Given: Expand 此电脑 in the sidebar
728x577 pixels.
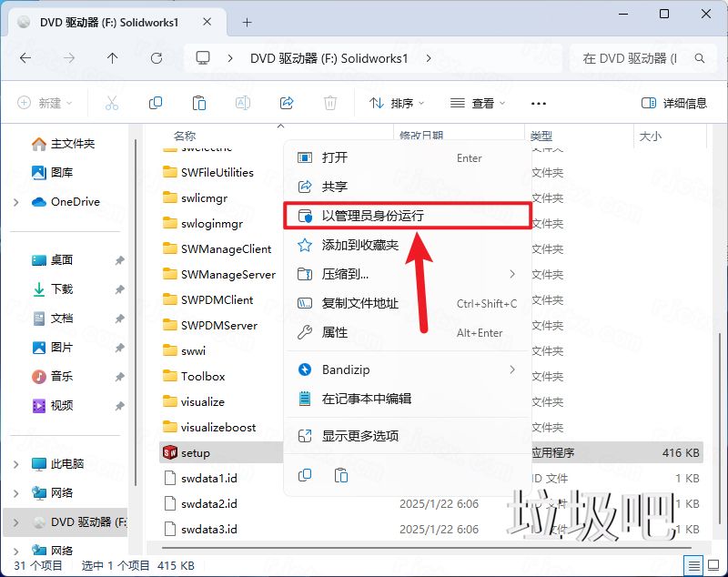Looking at the screenshot, I should [15, 463].
